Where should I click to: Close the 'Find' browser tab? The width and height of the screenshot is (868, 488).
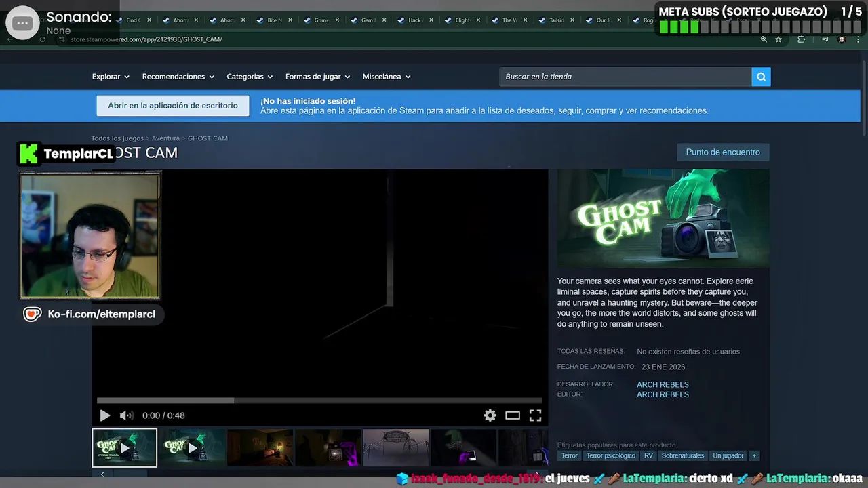click(149, 20)
